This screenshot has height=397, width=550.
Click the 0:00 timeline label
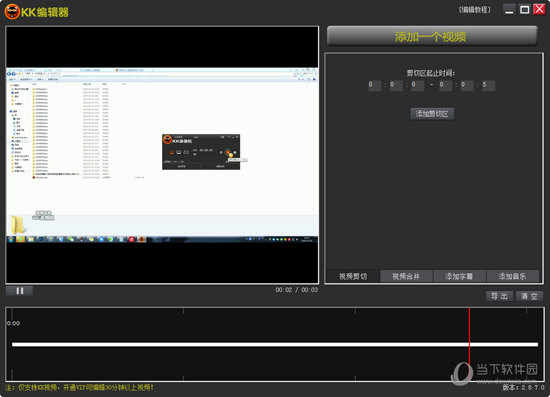click(x=14, y=323)
